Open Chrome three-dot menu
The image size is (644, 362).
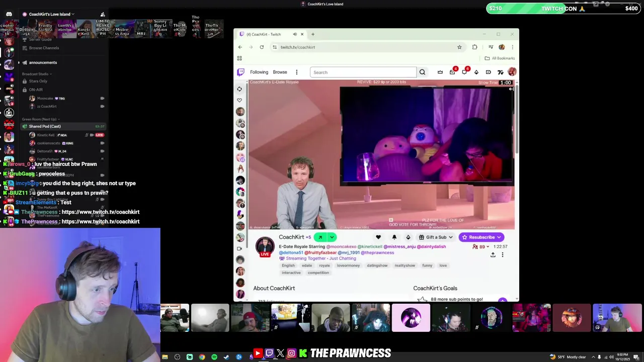512,47
